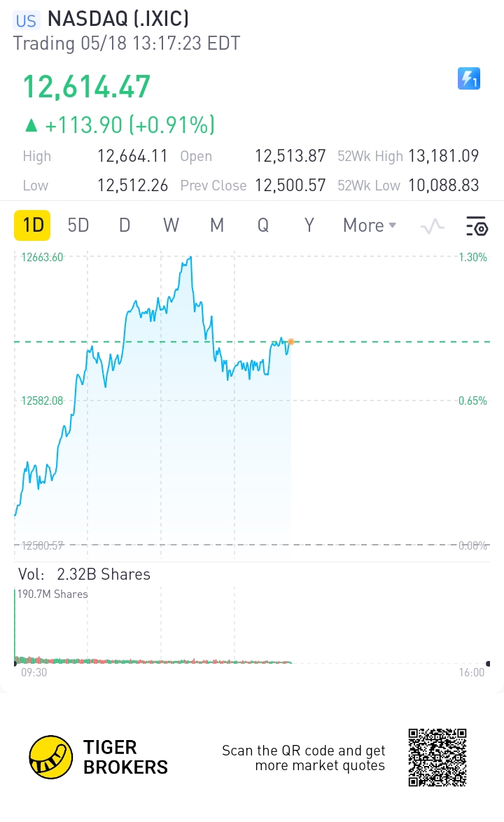504x822 pixels.
Task: Open the chart settings icon
Action: 477,225
